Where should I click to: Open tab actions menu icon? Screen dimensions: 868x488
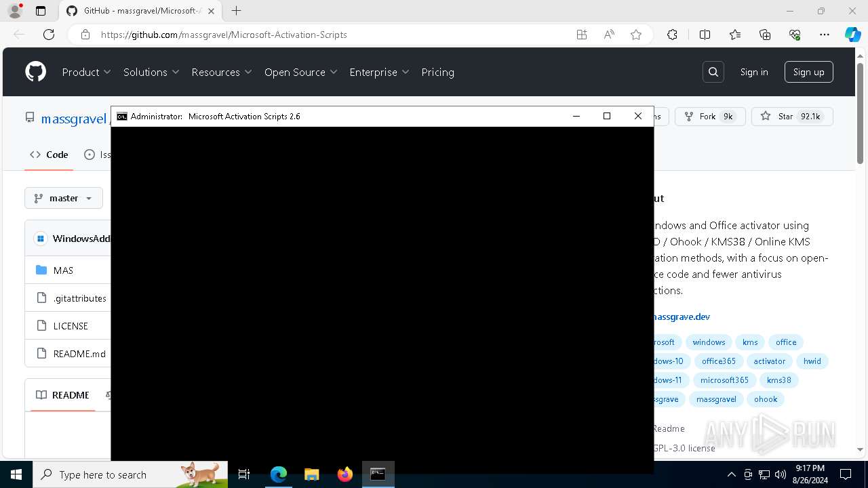click(x=41, y=11)
